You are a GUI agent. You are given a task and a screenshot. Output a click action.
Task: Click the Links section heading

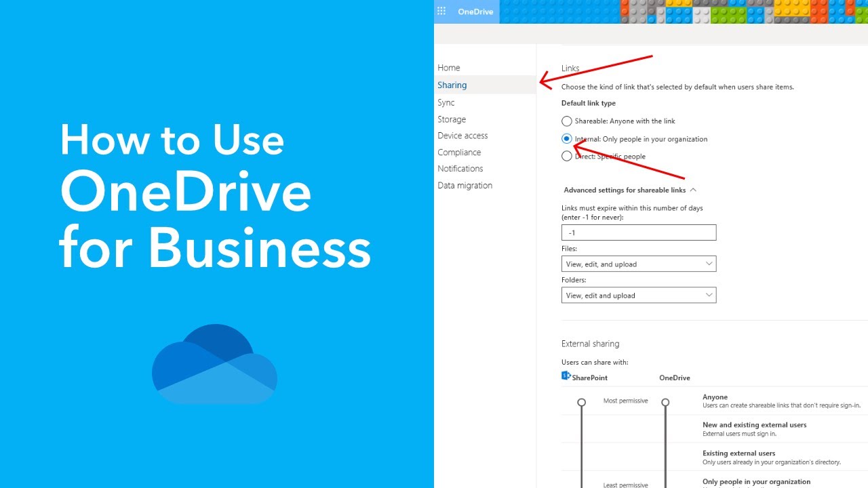pyautogui.click(x=570, y=68)
